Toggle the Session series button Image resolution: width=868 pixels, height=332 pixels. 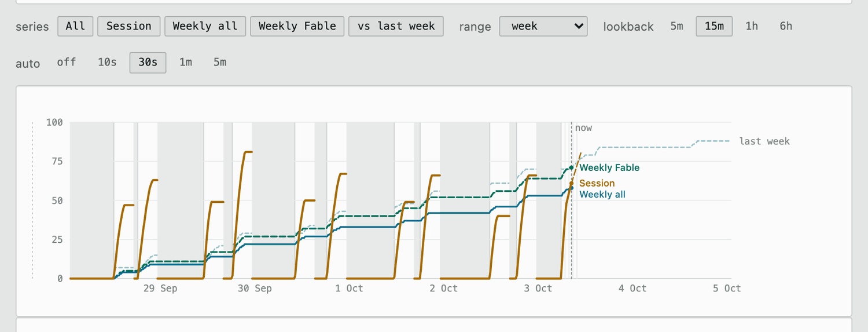pos(129,26)
